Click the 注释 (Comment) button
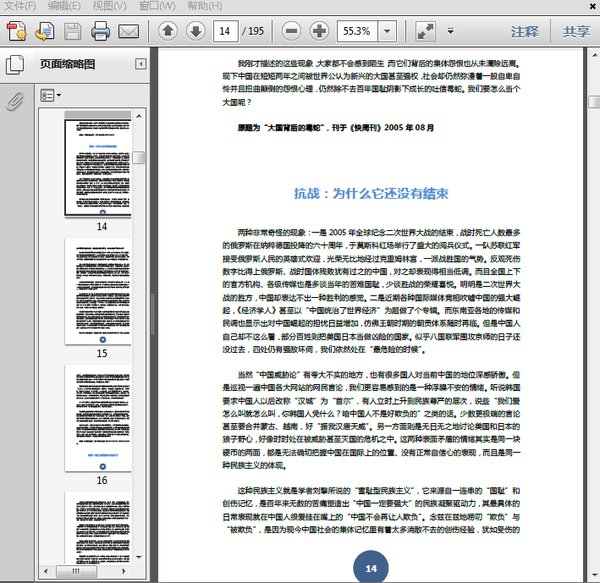The image size is (600, 583). (525, 31)
